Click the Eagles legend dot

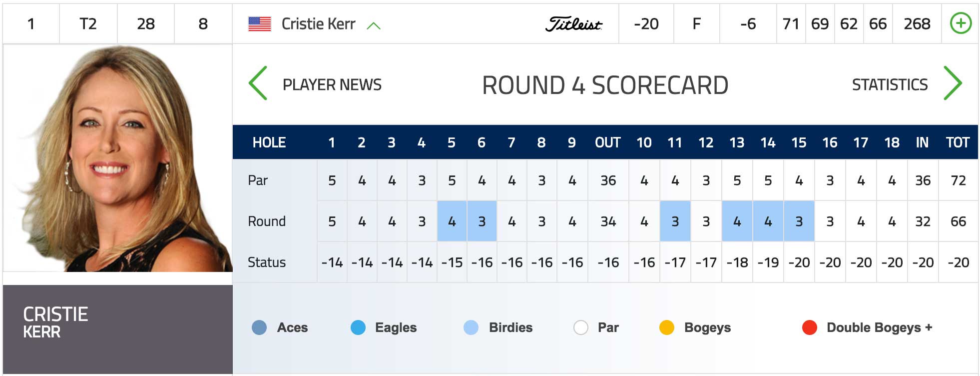(358, 327)
